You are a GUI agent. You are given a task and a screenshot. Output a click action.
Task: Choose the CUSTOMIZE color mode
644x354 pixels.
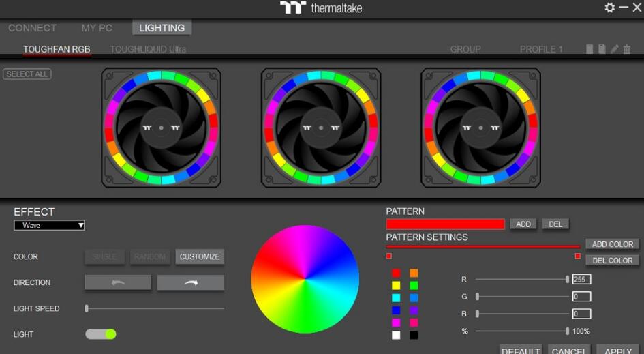click(200, 256)
